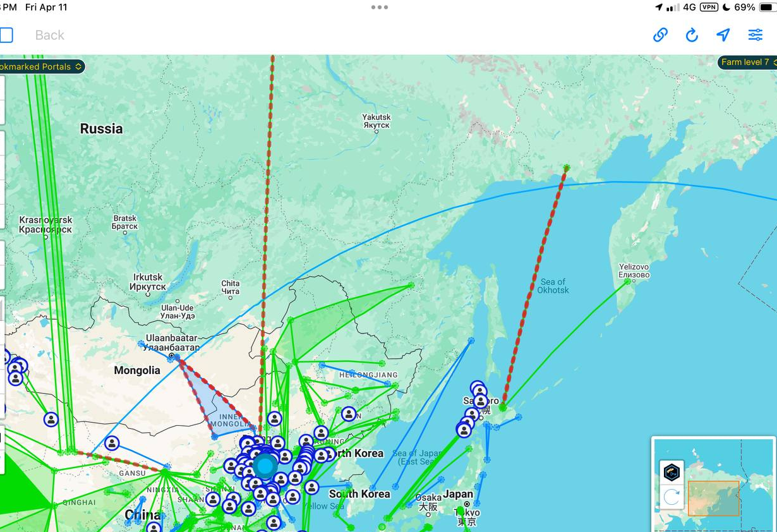Expand the Farm level 7 selector
Viewport: 777px width, 532px height.
(748, 62)
